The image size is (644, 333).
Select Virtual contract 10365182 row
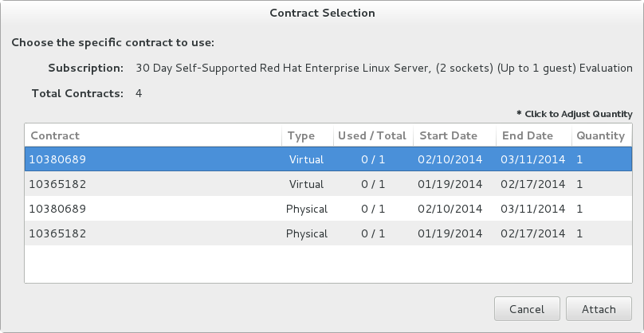[151, 184]
